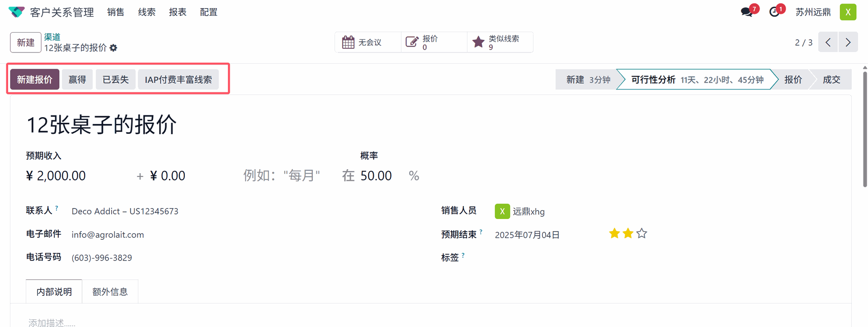Set priority to first star
This screenshot has width=868, height=327.
614,233
